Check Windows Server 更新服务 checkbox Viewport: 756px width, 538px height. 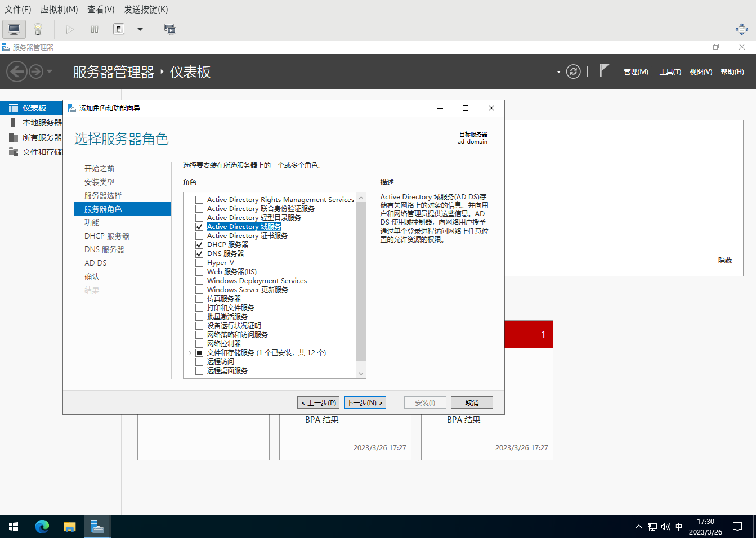click(199, 290)
